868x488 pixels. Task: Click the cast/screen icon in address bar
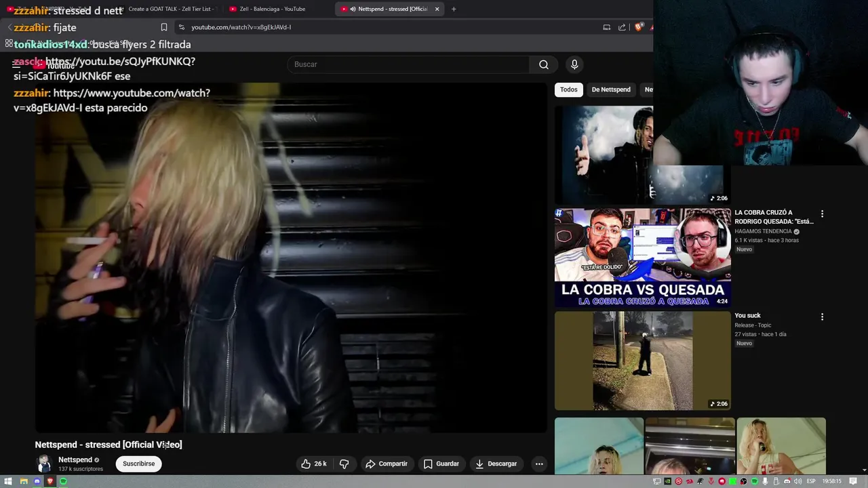[x=606, y=27]
